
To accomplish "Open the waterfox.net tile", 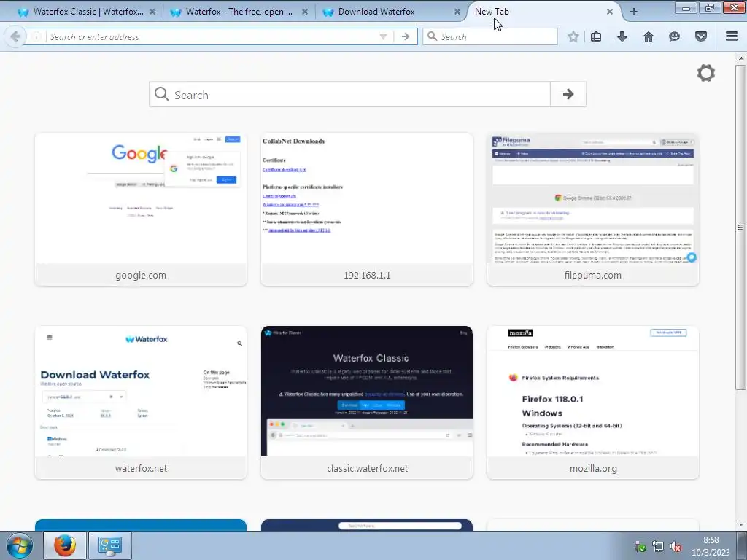I will pyautogui.click(x=141, y=402).
